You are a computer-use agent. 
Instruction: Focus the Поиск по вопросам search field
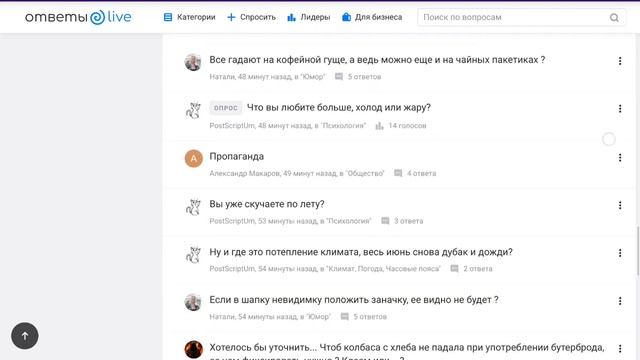(521, 17)
